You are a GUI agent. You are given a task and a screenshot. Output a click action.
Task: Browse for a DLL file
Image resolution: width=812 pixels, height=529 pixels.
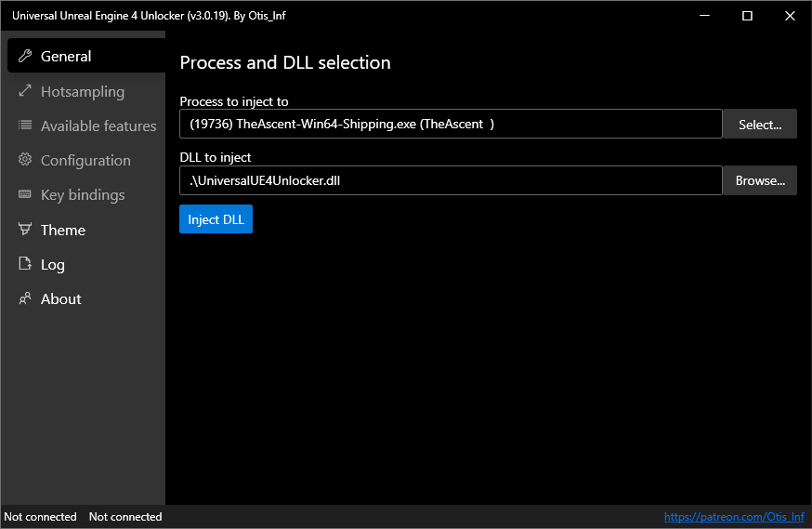pyautogui.click(x=760, y=180)
